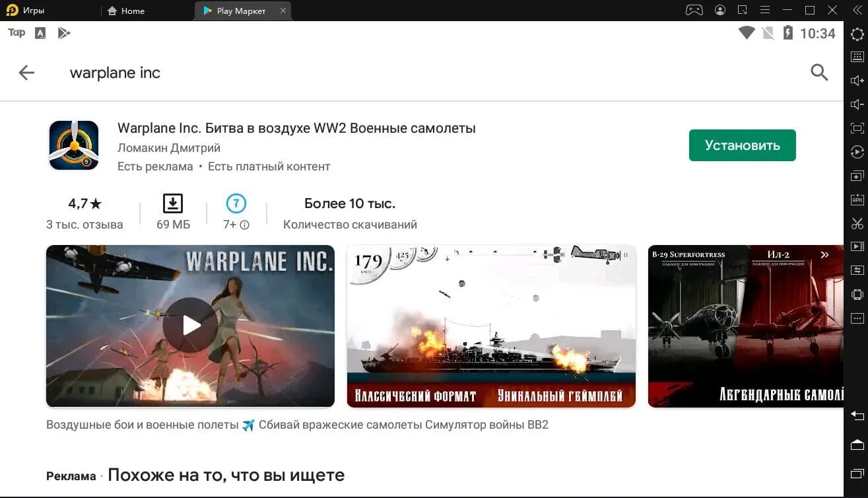Click the Tap indicator in status bar
The height and width of the screenshot is (498, 868).
[x=17, y=33]
